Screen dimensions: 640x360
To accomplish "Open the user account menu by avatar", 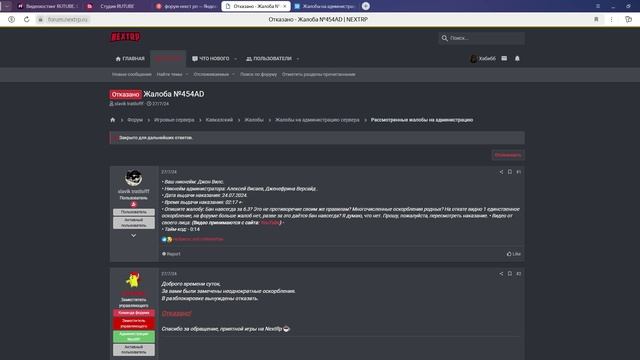I will [x=483, y=59].
